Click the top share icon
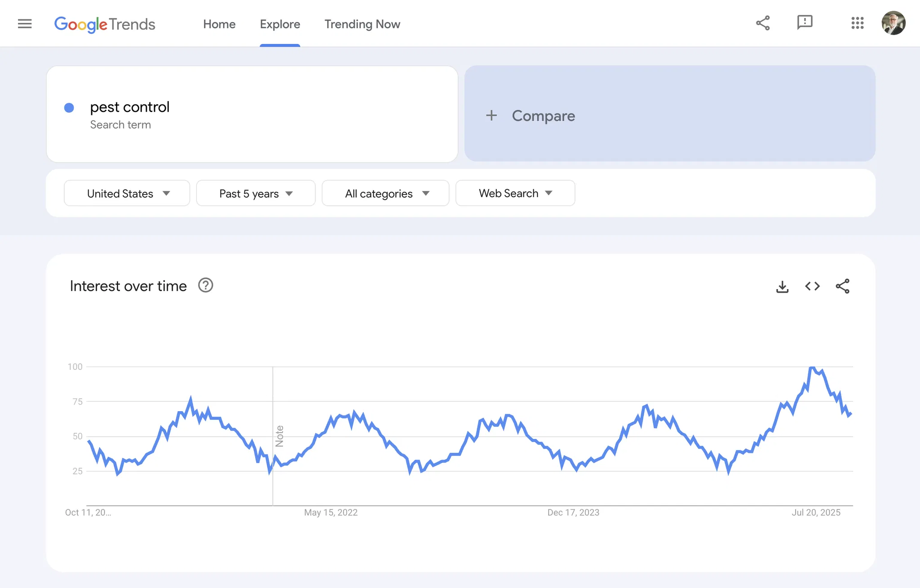920x588 pixels. click(x=763, y=23)
